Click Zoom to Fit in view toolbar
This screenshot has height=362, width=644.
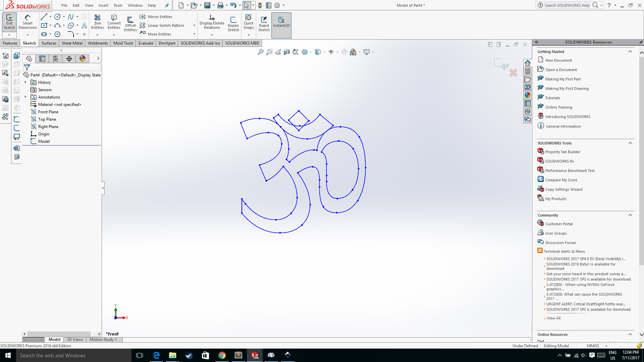point(260,52)
